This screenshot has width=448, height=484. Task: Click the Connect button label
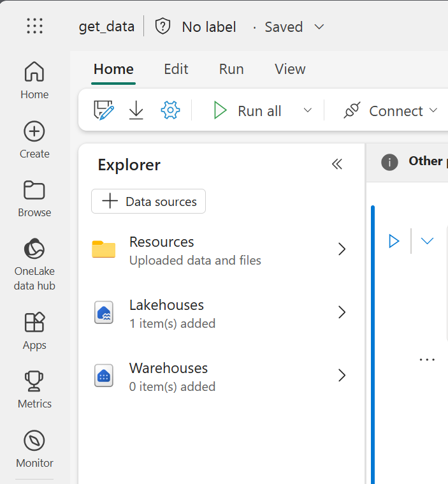[396, 111]
